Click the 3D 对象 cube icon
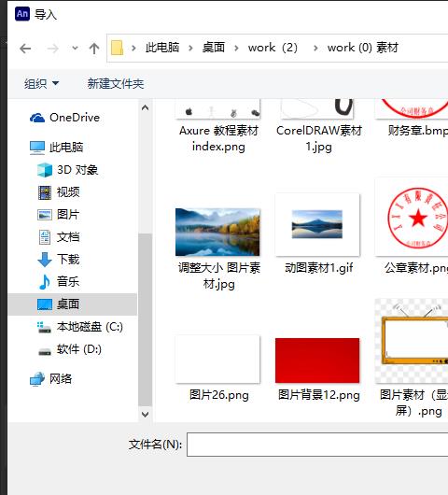This screenshot has width=448, height=495. [x=45, y=170]
